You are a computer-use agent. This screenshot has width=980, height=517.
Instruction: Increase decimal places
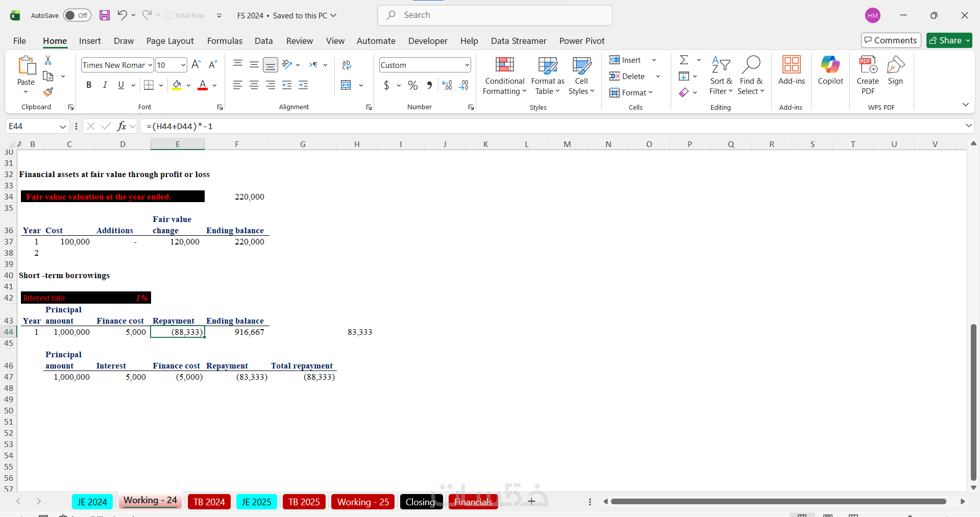point(447,85)
